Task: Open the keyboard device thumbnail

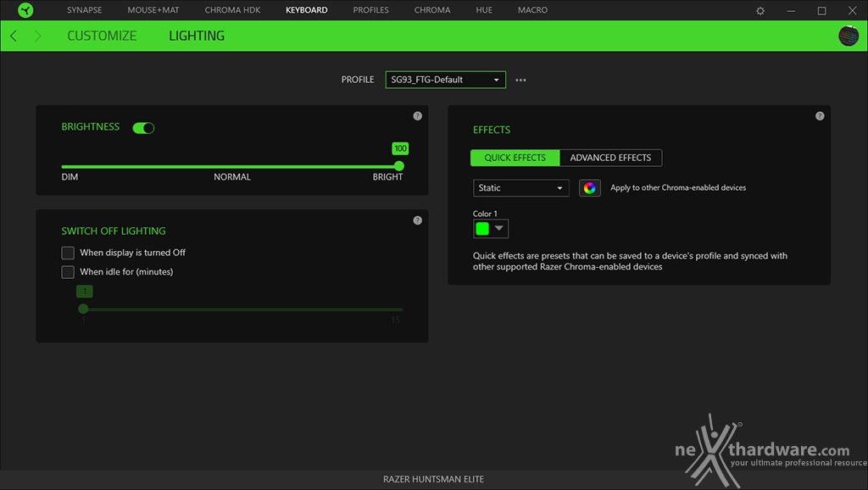Action: 848,36
